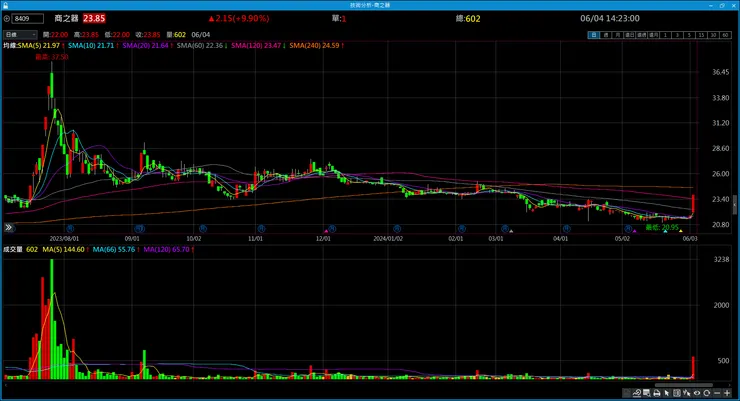Open the 日線 chart type dropdown
Screen dimensions: 740x401
(20, 34)
